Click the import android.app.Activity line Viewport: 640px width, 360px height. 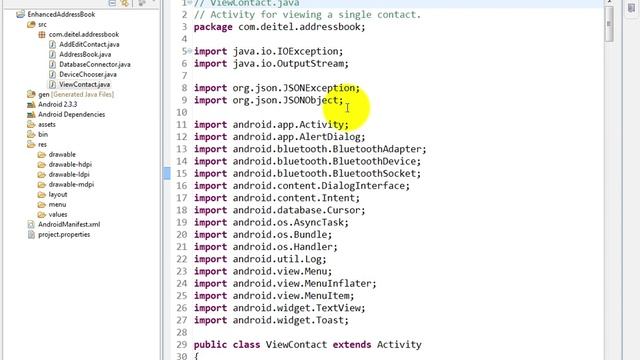click(271, 125)
